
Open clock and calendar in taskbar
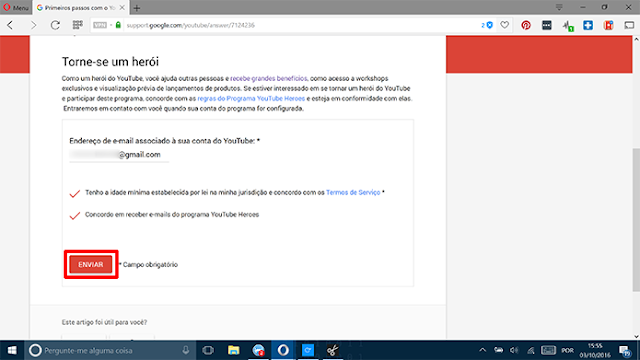[x=595, y=351]
